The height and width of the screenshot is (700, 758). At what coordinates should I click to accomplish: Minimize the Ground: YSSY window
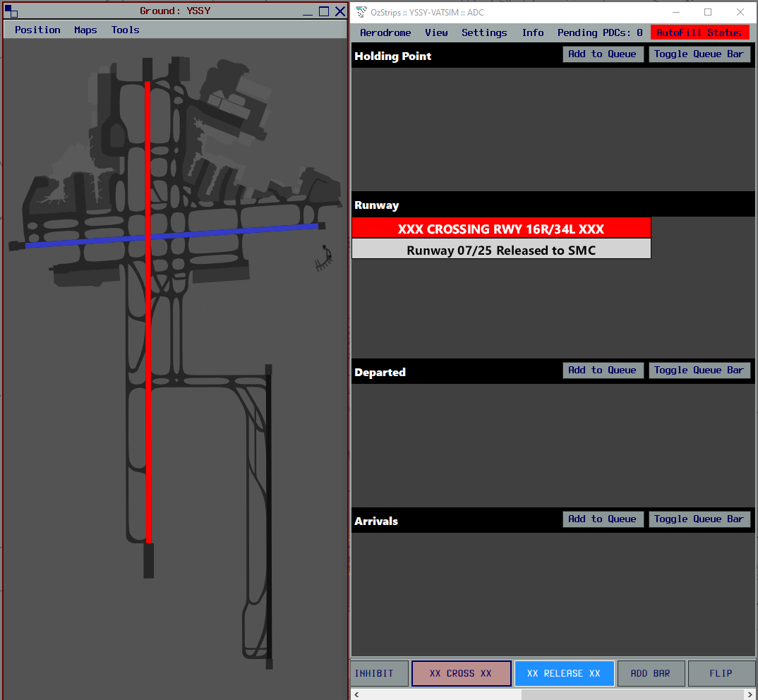tap(307, 11)
